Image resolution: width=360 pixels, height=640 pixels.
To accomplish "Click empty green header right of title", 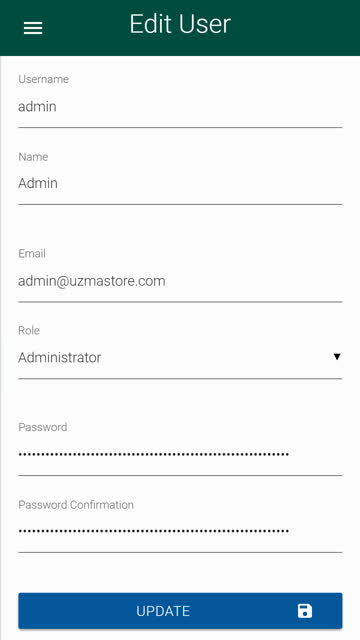I will (296, 28).
